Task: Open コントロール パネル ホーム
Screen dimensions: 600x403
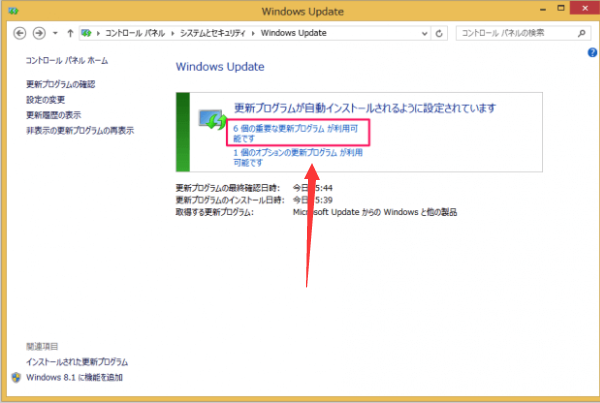Action: [67, 60]
